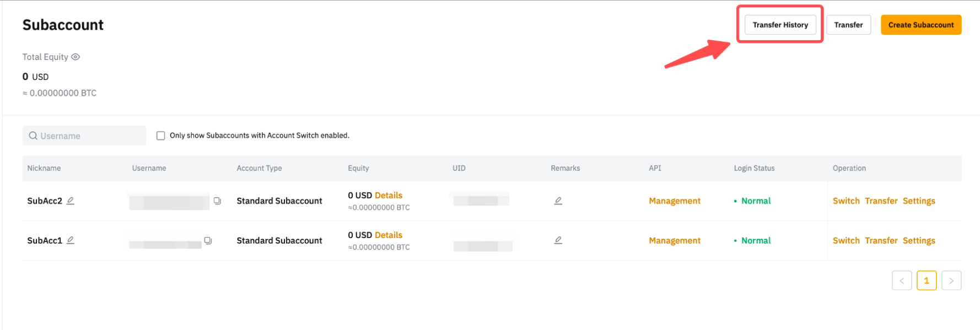
Task: Switch to the SubAcc2 account
Action: (846, 201)
